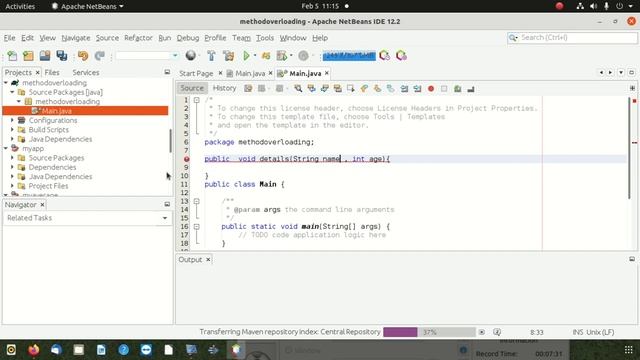Open the Run Project dropdown arrow
Image resolution: width=640 pixels, height=360 pixels.
[x=255, y=56]
